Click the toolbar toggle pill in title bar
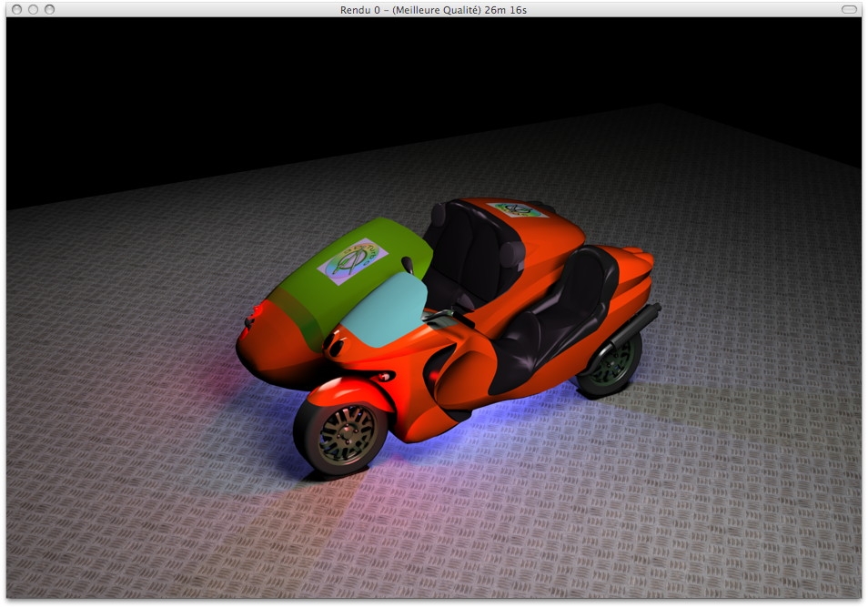 pyautogui.click(x=849, y=9)
